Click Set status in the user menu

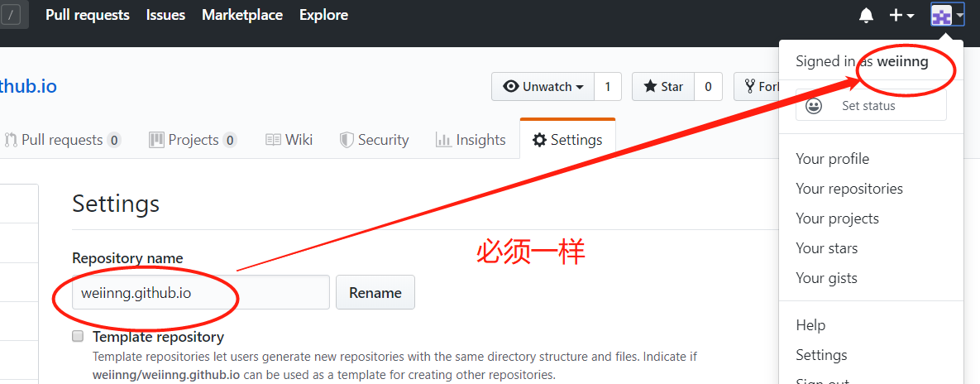(871, 106)
